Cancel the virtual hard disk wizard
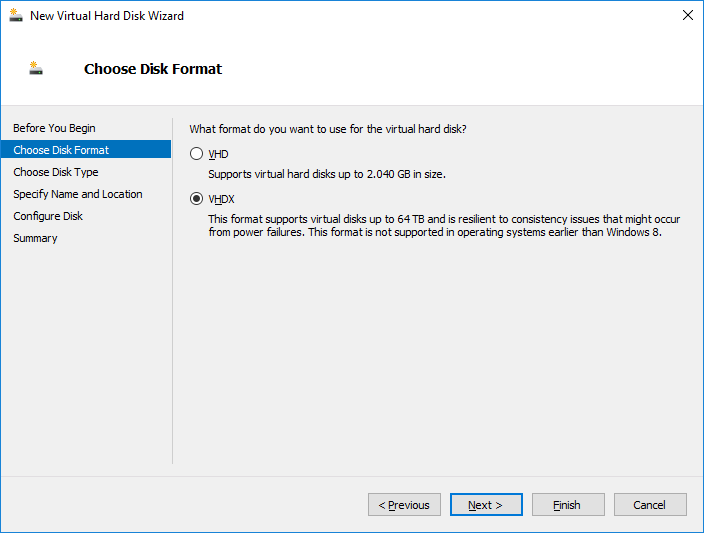Image resolution: width=704 pixels, height=533 pixels. pyautogui.click(x=650, y=505)
